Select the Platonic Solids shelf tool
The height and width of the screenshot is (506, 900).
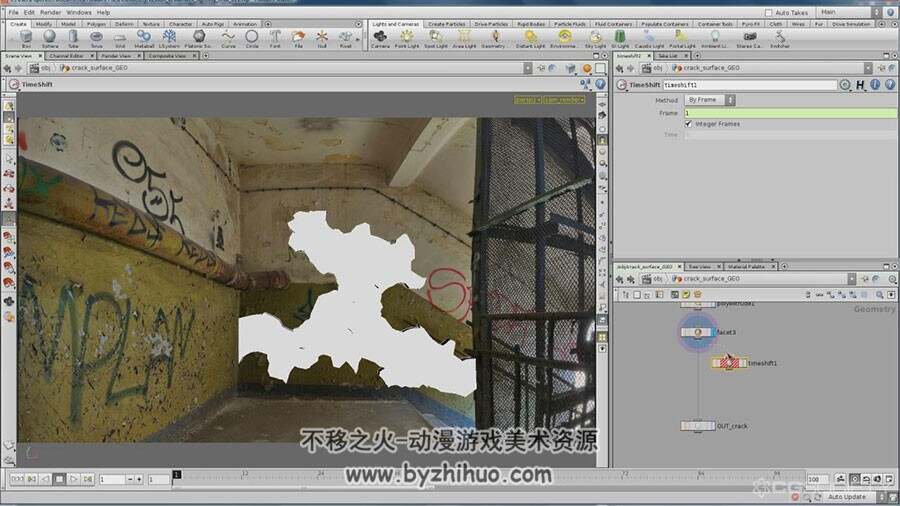pyautogui.click(x=198, y=39)
